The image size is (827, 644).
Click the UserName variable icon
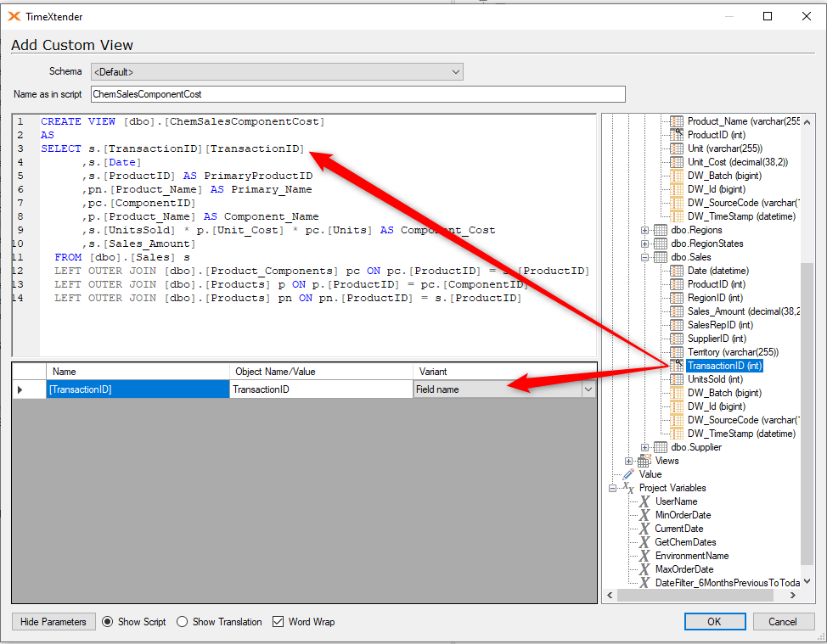coord(644,501)
